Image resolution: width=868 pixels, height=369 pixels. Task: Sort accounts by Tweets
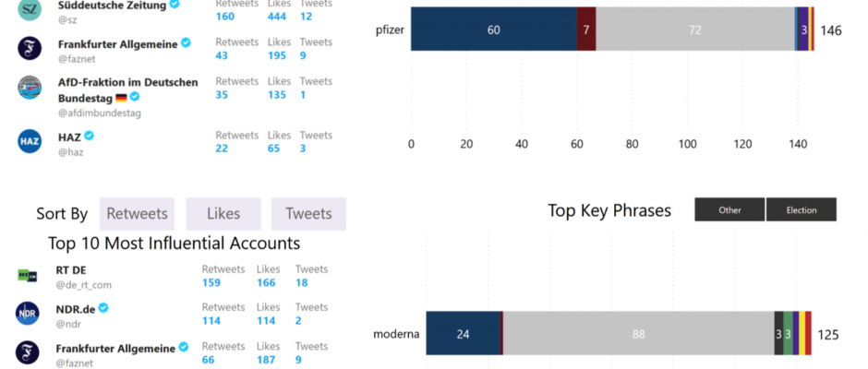coord(308,213)
